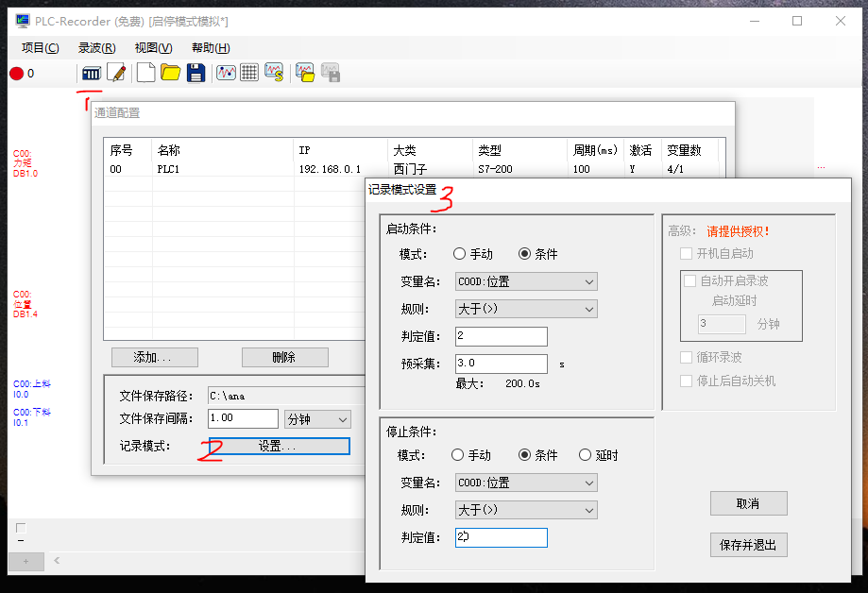Click the 取消 button
868x593 pixels.
pyautogui.click(x=748, y=504)
